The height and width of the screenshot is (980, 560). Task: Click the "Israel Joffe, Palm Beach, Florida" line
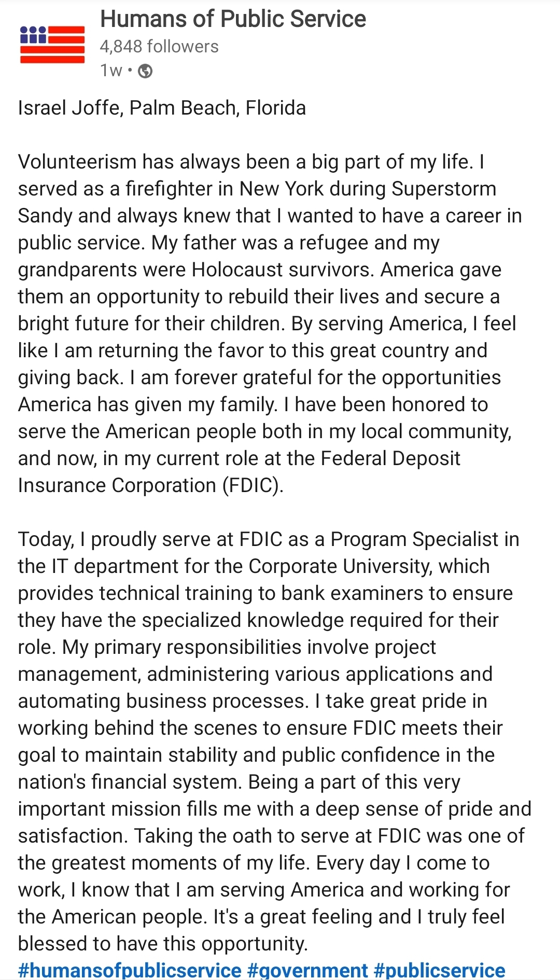tap(162, 108)
